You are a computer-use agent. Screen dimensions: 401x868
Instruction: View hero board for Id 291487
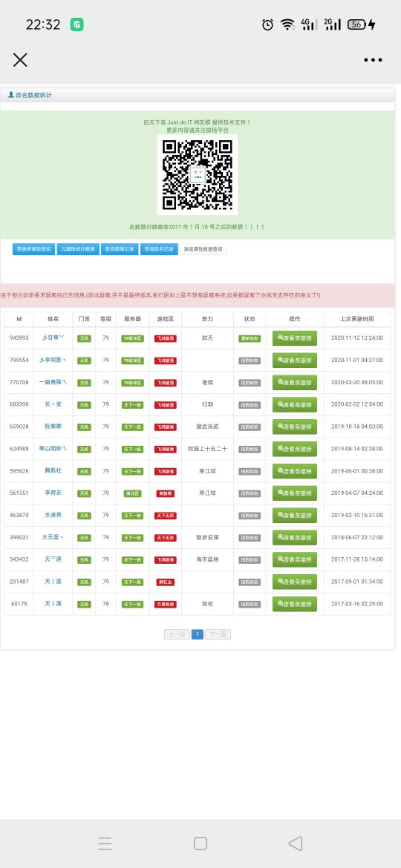coord(295,582)
